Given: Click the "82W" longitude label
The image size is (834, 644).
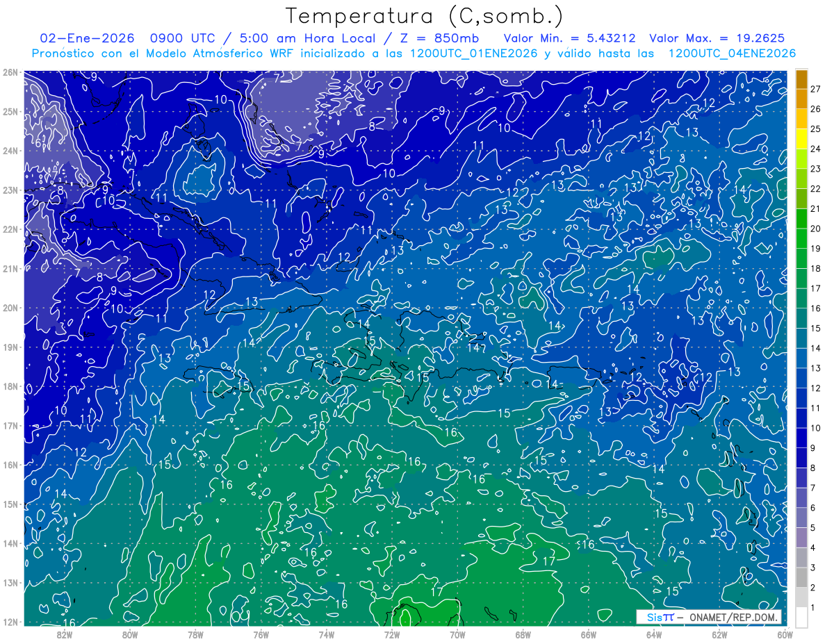Looking at the screenshot, I should [x=64, y=634].
